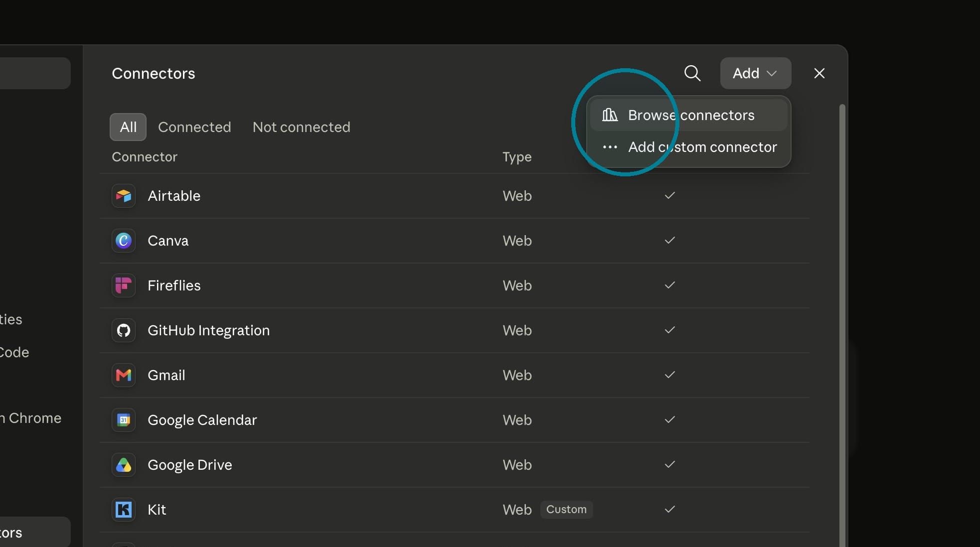The image size is (980, 547).
Task: Click the Web type for Canva
Action: pyautogui.click(x=517, y=241)
